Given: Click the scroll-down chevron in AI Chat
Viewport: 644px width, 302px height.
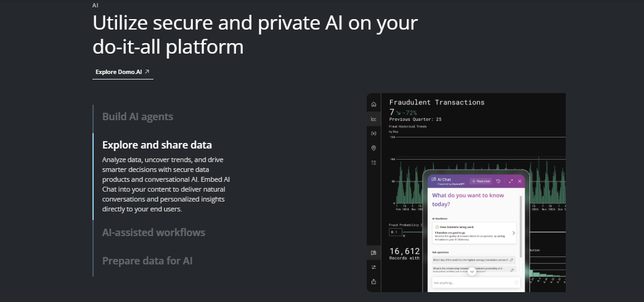Looking at the screenshot, I should coord(472,272).
